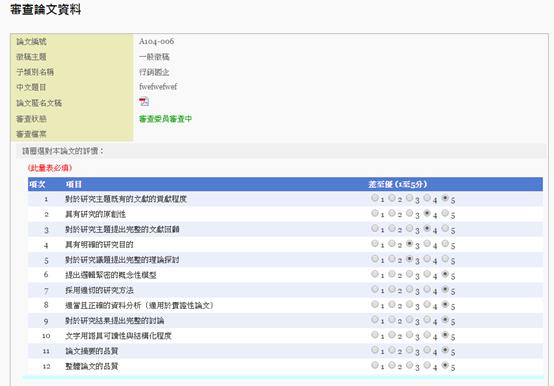Select score 3 for item 6 概念性模型

(409, 274)
